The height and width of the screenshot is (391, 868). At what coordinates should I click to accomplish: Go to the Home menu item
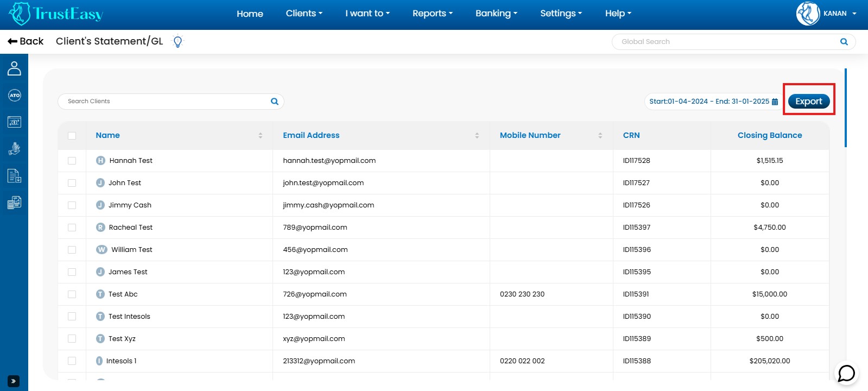tap(250, 14)
